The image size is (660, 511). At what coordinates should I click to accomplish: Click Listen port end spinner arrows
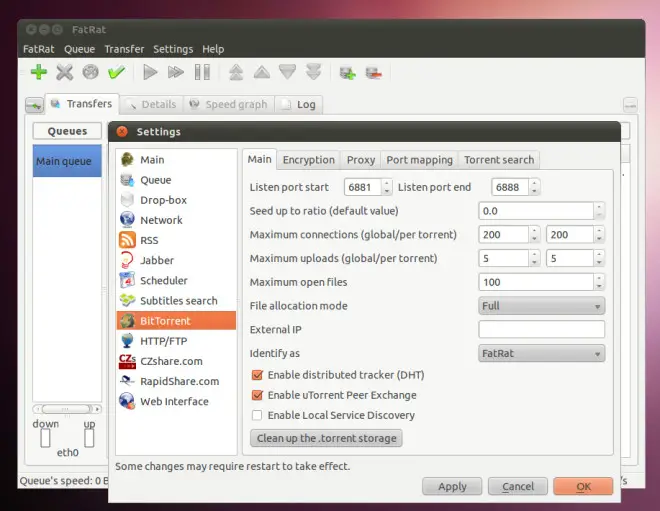coord(535,187)
